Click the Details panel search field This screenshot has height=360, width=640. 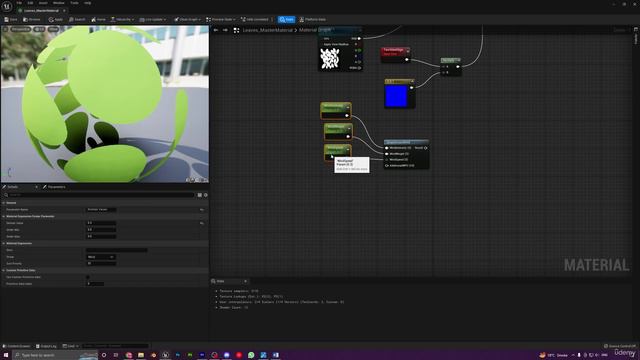click(x=99, y=195)
